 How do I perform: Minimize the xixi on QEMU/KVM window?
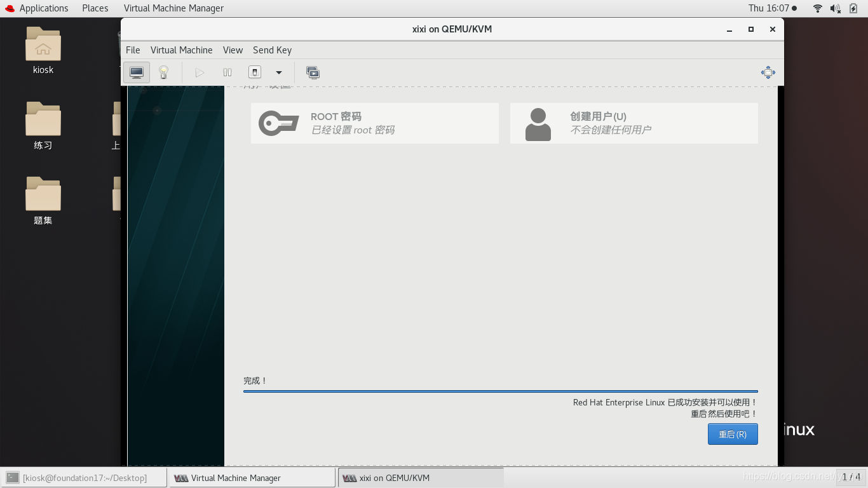[730, 29]
